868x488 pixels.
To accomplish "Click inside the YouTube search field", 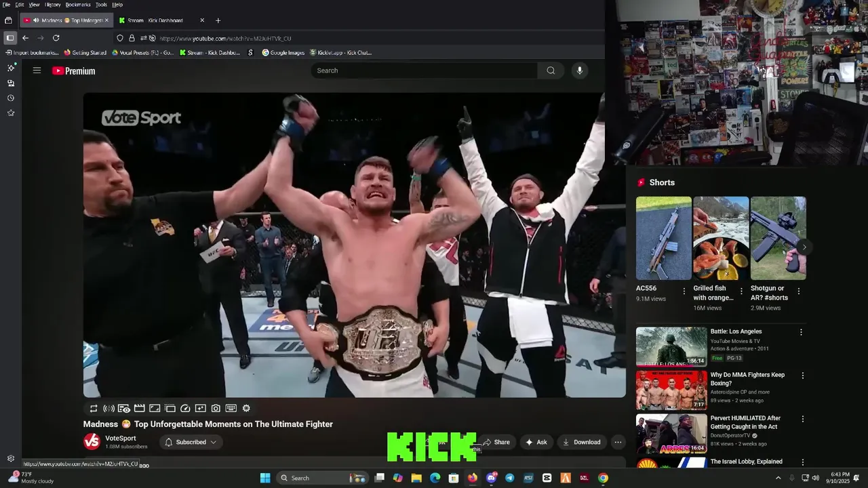I will click(425, 70).
